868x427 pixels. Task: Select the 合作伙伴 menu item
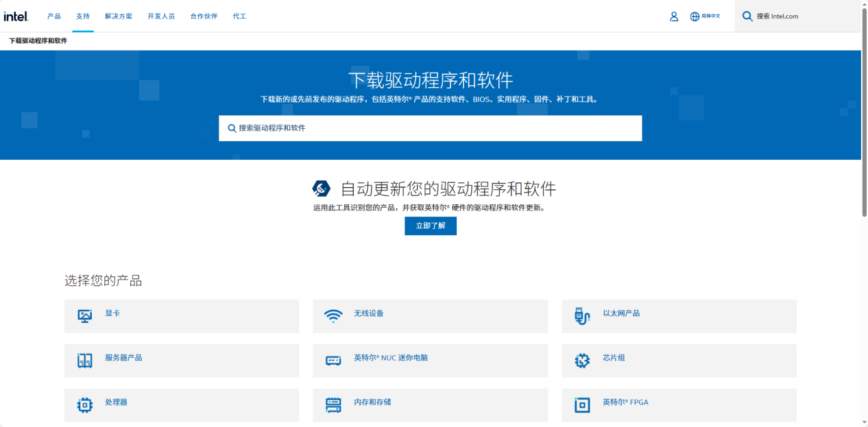(x=203, y=16)
